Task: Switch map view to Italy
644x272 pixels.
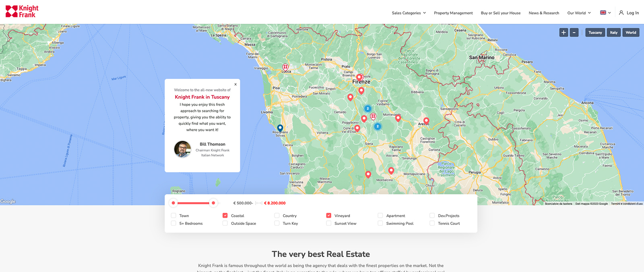Action: click(614, 33)
